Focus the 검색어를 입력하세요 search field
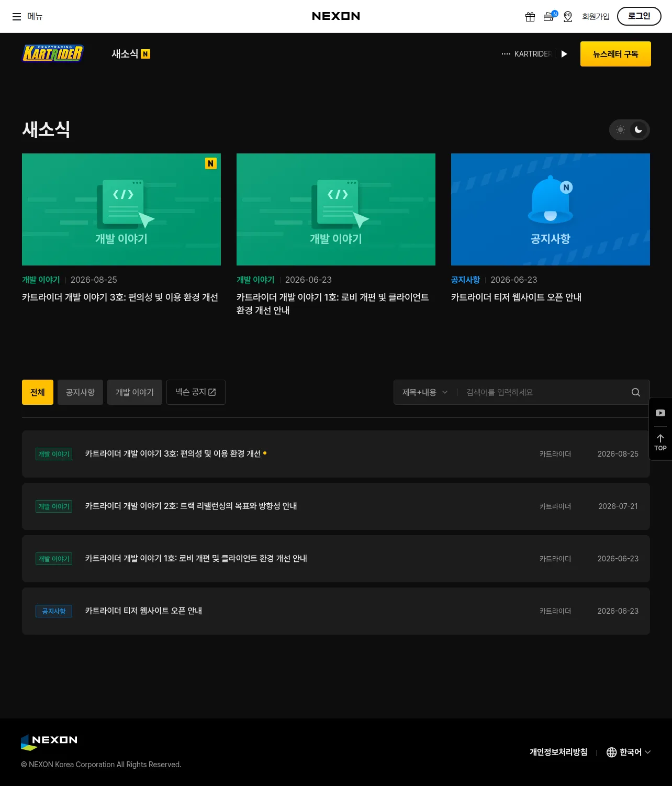The height and width of the screenshot is (786, 672). point(544,392)
